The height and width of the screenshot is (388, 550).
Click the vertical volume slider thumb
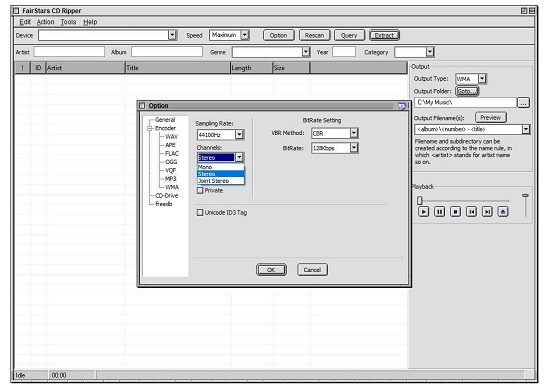click(x=525, y=195)
